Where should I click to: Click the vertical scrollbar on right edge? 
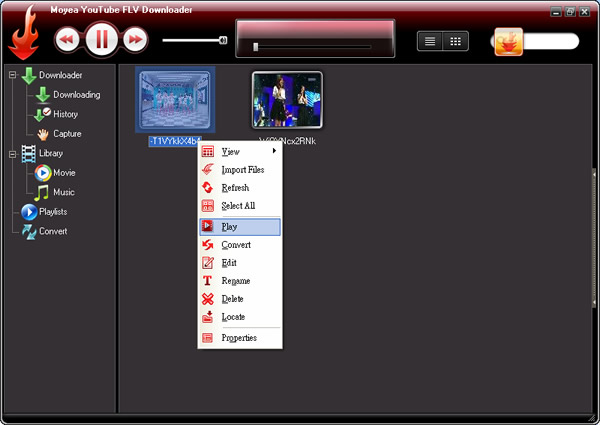tap(594, 237)
